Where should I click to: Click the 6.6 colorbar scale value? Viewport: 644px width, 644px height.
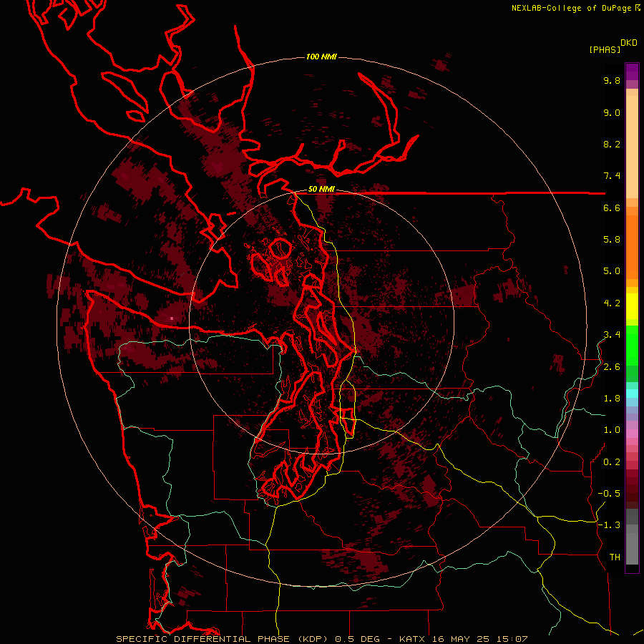[x=612, y=208]
